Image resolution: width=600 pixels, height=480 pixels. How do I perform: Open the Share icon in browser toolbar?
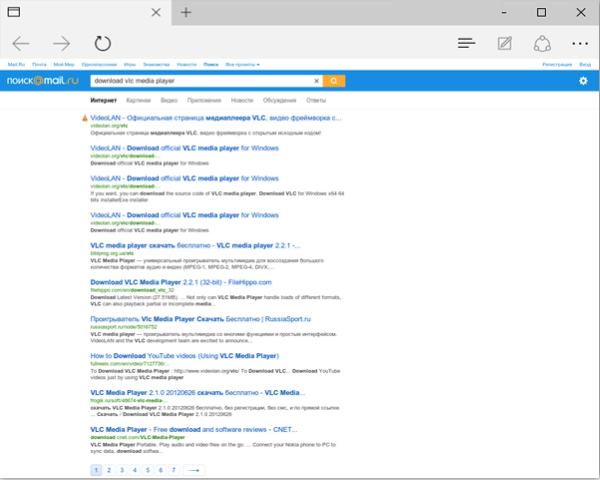coord(542,44)
